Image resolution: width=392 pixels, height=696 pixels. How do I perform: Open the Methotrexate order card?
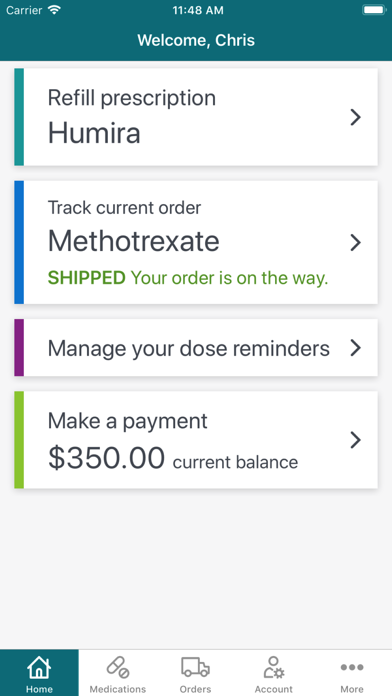(196, 242)
